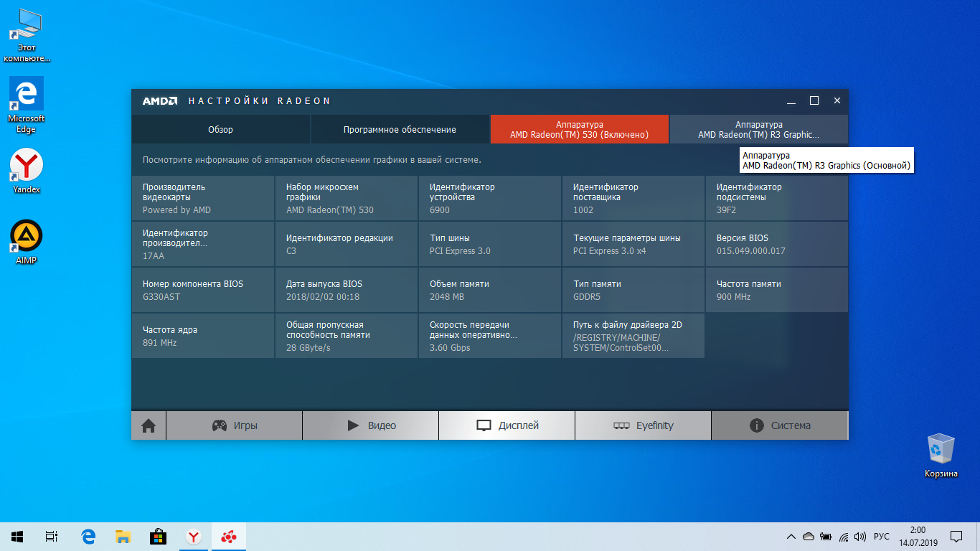Viewport: 980px width, 551px height.
Task: Click Дата выпуска BIOS tile
Action: click(x=347, y=290)
